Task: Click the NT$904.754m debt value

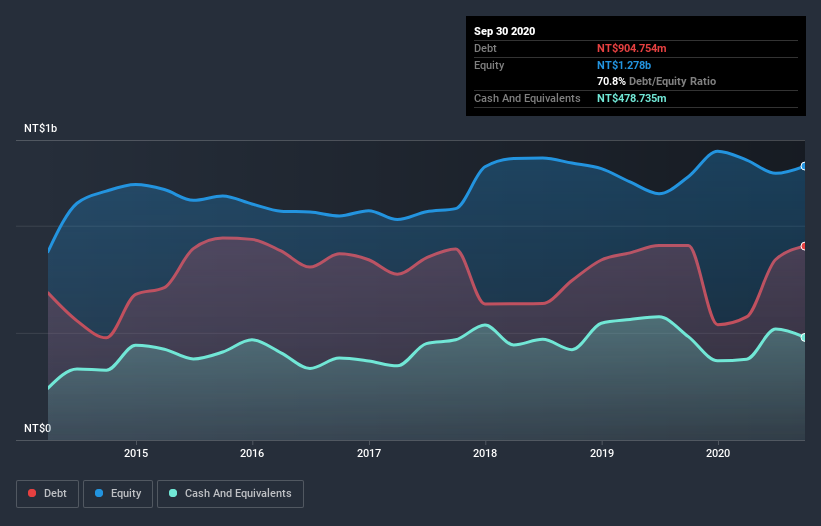Action: (631, 48)
